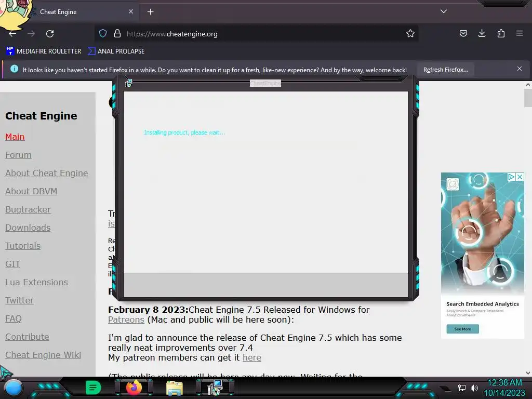Image resolution: width=532 pixels, height=399 pixels.
Task: Open the Search Embedded Analytics ad image
Action: (483, 233)
